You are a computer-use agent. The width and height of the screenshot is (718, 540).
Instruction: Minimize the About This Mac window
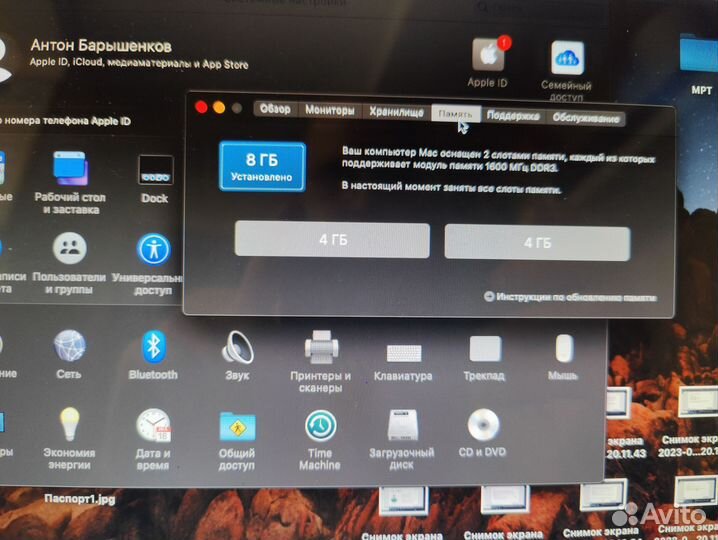219,108
